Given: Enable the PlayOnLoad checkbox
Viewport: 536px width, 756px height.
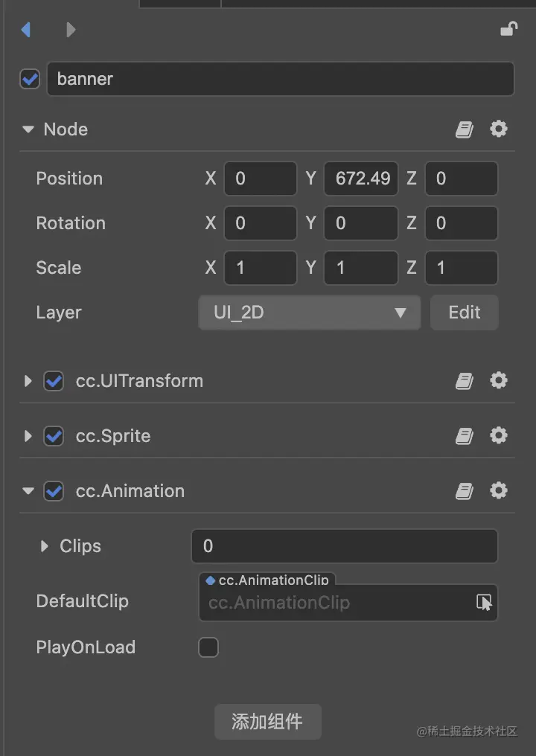Looking at the screenshot, I should tap(208, 647).
